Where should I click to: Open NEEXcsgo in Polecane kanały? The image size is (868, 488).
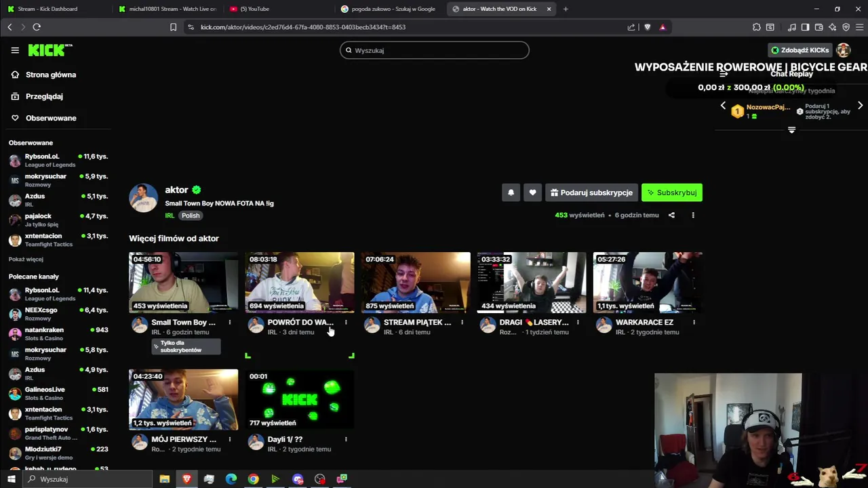click(58, 314)
